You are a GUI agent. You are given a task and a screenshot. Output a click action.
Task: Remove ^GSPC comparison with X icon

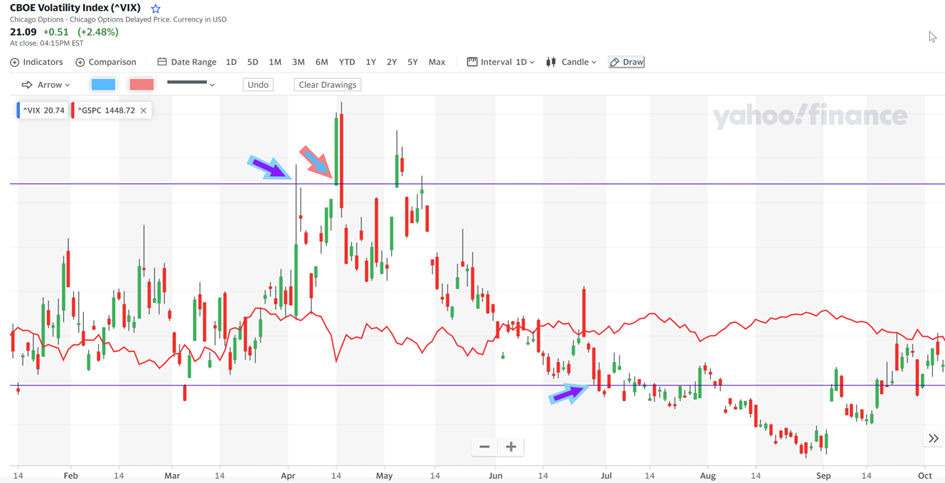[x=144, y=110]
